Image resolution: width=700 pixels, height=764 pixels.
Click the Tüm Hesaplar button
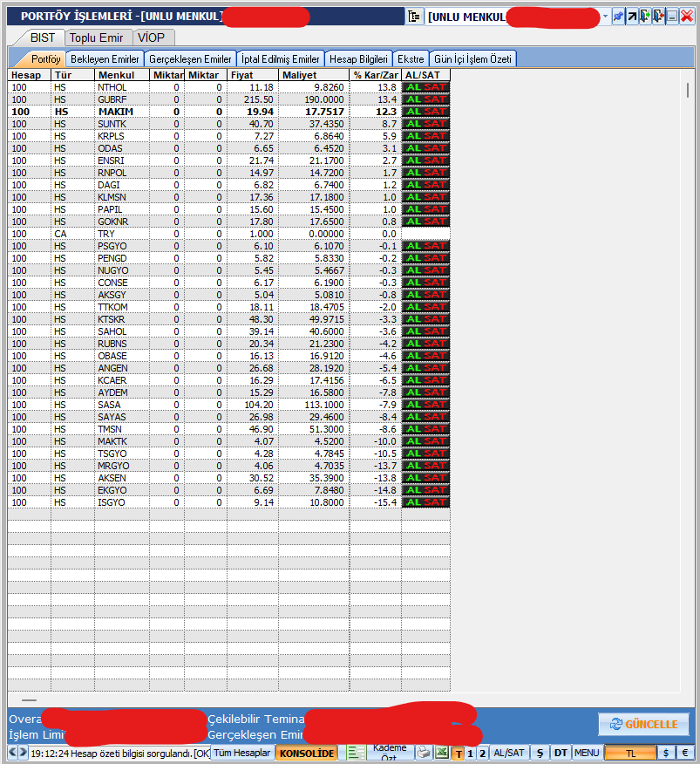[x=242, y=753]
